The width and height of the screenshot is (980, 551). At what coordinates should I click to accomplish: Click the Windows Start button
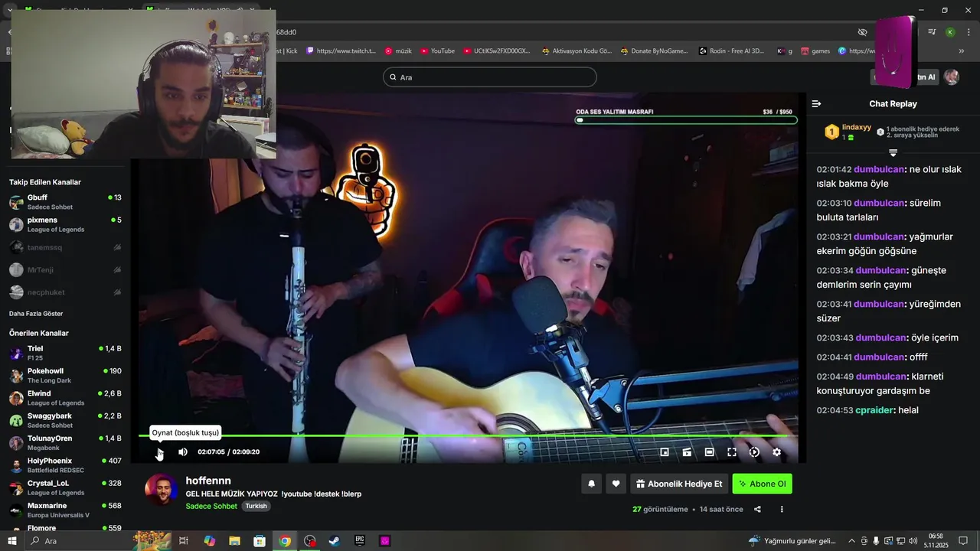12,541
